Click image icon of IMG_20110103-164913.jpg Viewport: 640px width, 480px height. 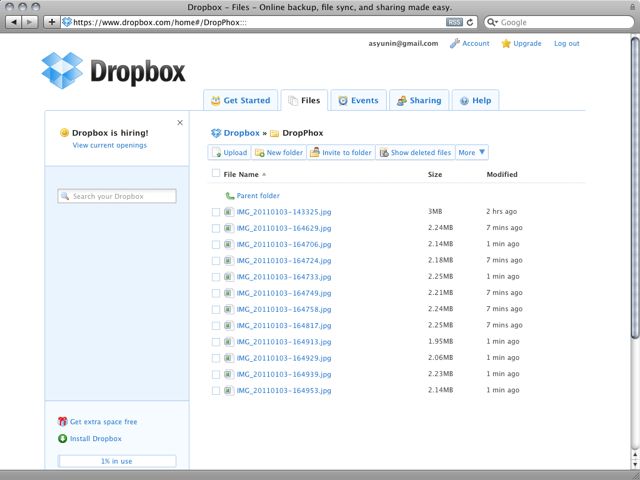click(x=229, y=342)
